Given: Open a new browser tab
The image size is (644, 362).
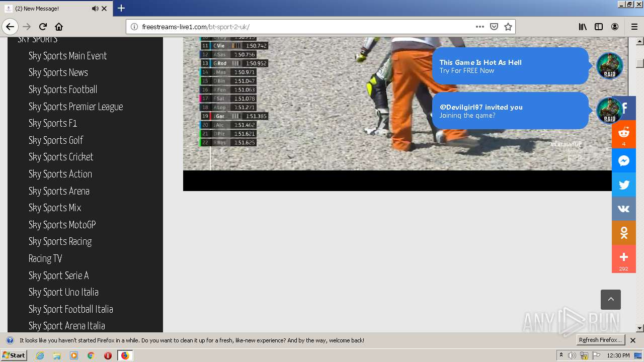Looking at the screenshot, I should (121, 8).
